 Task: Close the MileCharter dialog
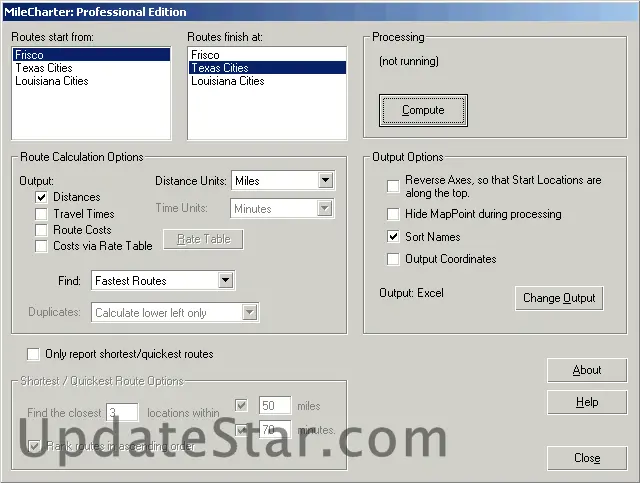click(x=587, y=458)
